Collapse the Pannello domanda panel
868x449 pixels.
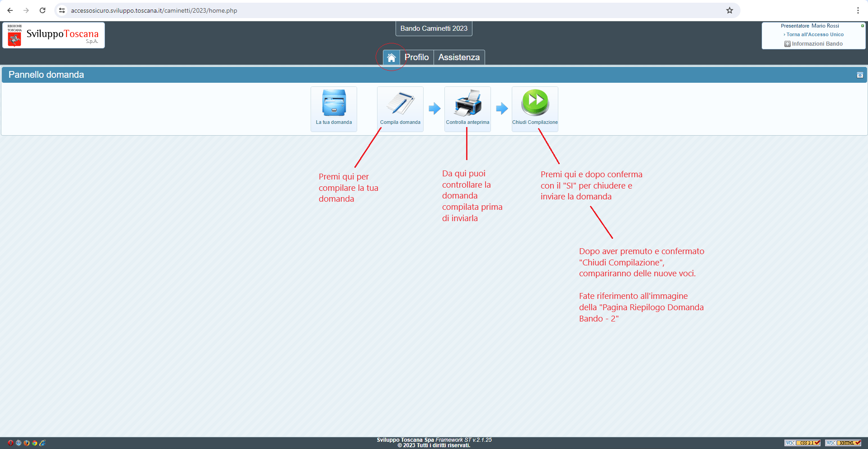click(x=859, y=75)
